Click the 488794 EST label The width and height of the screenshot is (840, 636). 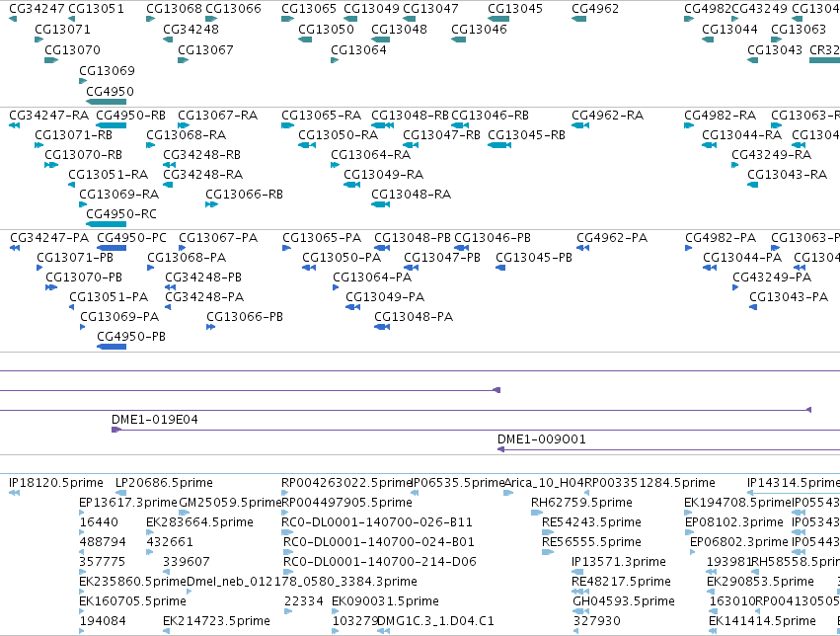click(x=103, y=542)
